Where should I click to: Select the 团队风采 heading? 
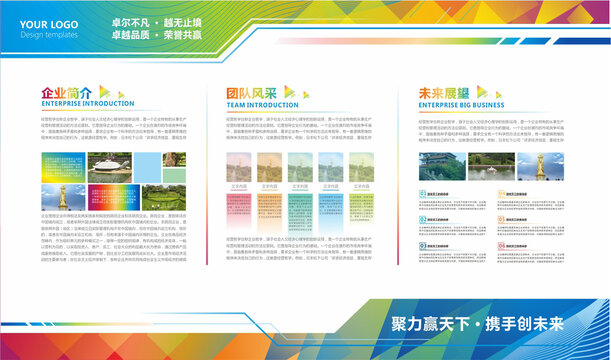(251, 93)
